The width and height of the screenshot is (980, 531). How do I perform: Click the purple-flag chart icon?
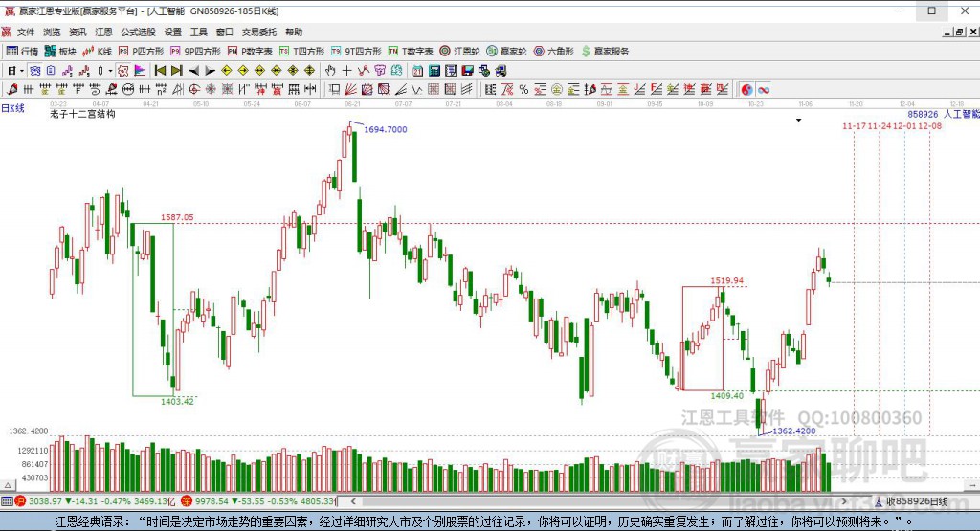[x=140, y=71]
